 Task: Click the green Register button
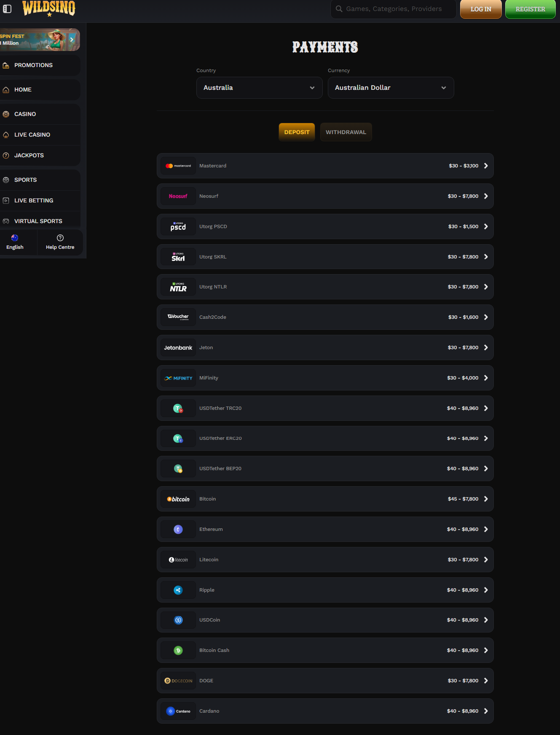tap(531, 9)
